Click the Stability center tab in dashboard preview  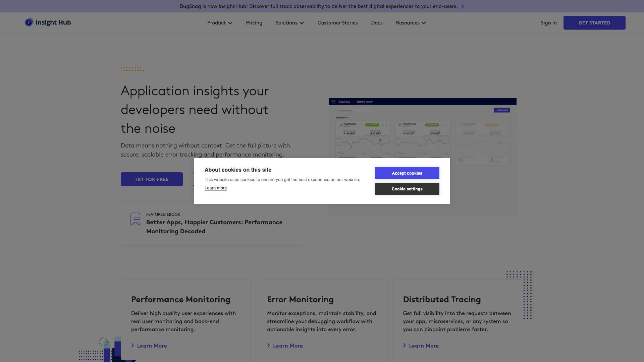pyautogui.click(x=364, y=102)
